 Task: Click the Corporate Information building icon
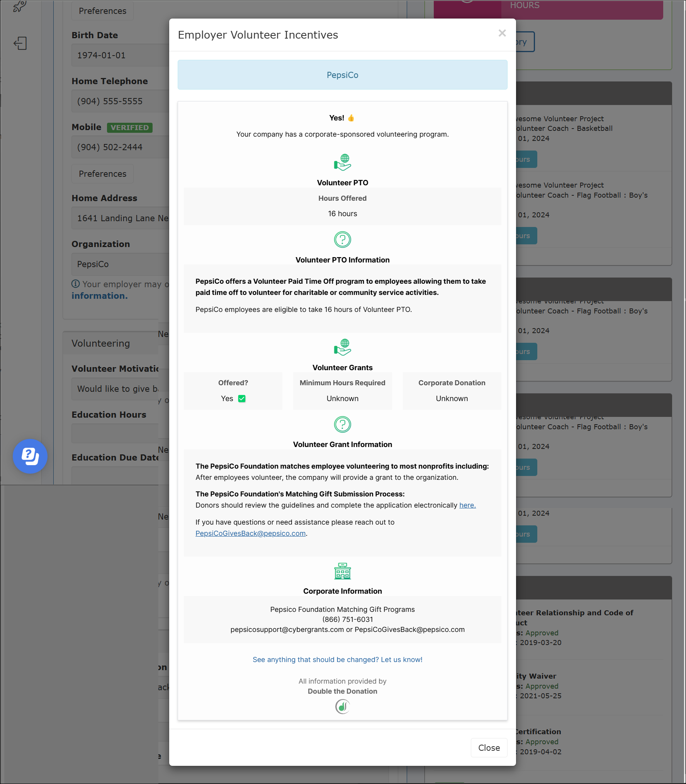(342, 571)
